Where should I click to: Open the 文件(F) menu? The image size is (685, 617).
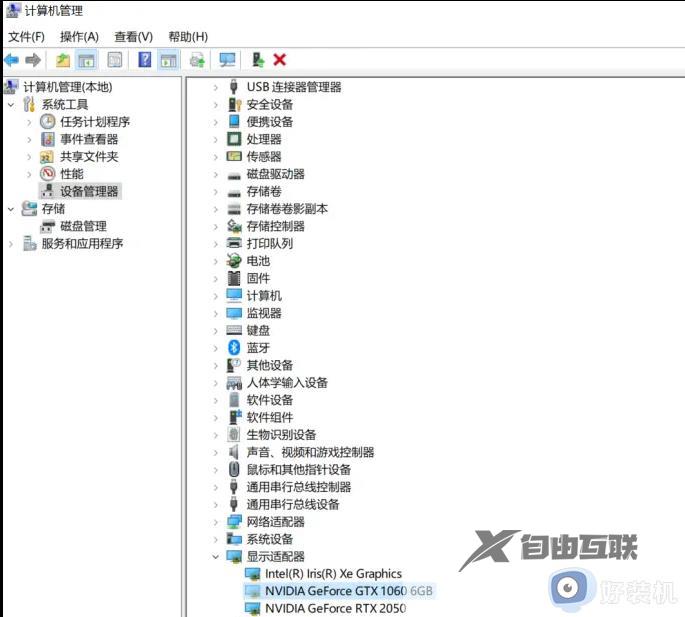click(x=26, y=37)
